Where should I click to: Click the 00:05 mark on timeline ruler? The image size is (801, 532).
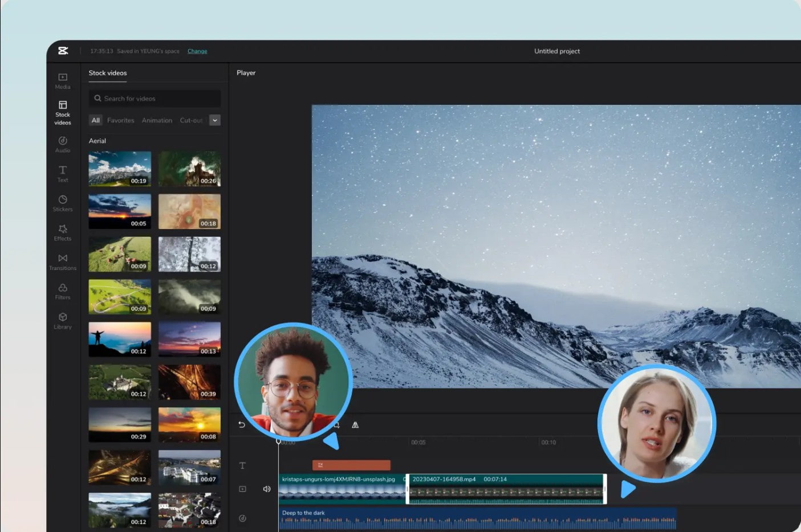[418, 443]
